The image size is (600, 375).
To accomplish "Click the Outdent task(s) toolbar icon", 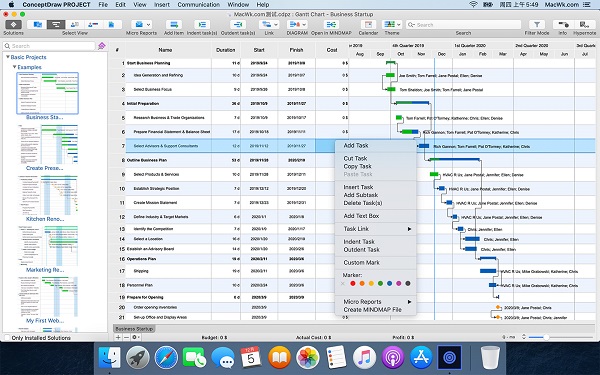I will point(238,24).
